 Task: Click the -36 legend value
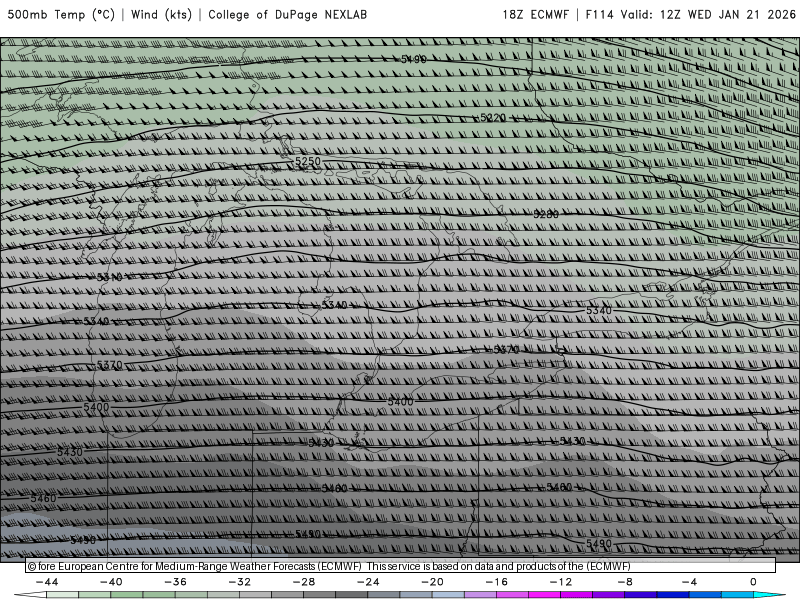[x=175, y=582]
